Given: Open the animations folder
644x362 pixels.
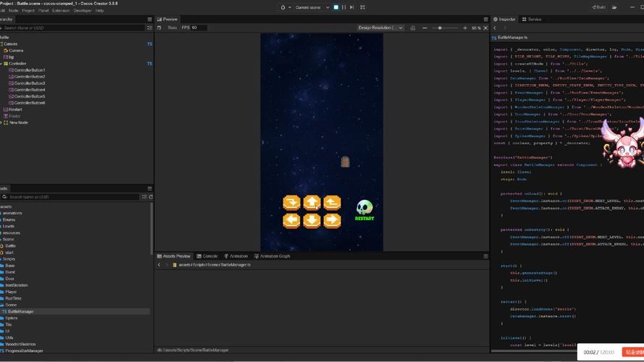Looking at the screenshot, I should click(x=12, y=213).
